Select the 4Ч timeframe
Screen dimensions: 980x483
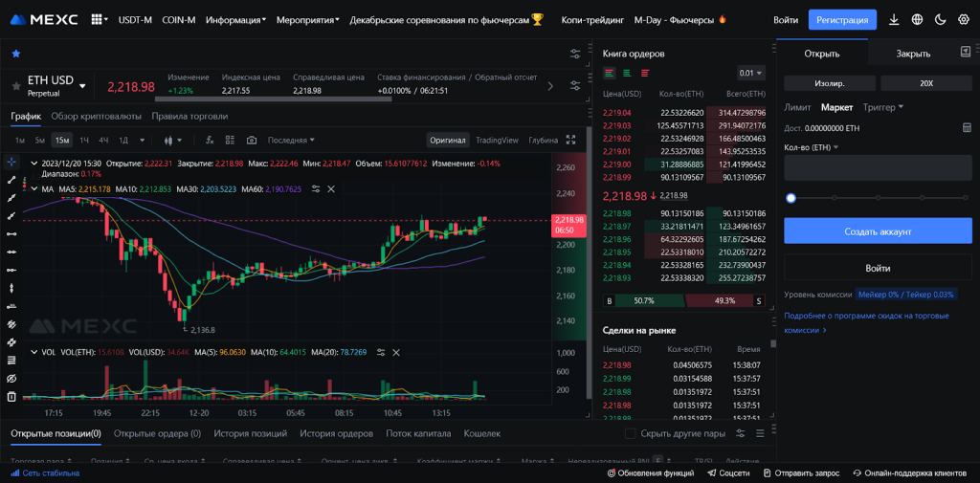coord(103,140)
